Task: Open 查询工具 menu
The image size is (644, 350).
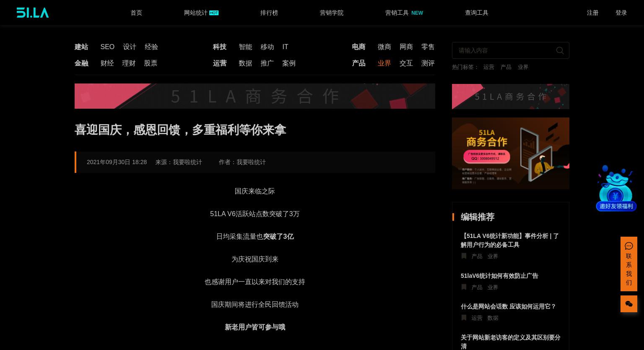Action: (x=477, y=13)
